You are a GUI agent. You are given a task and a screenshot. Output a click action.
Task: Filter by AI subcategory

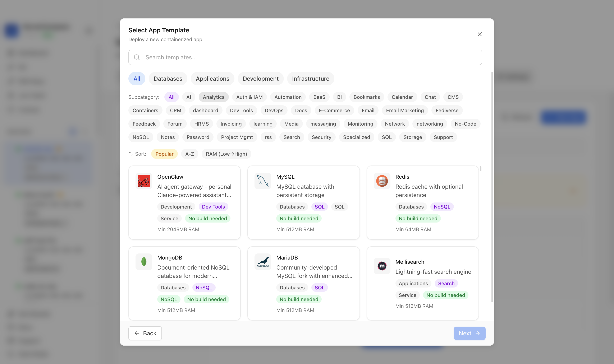188,97
